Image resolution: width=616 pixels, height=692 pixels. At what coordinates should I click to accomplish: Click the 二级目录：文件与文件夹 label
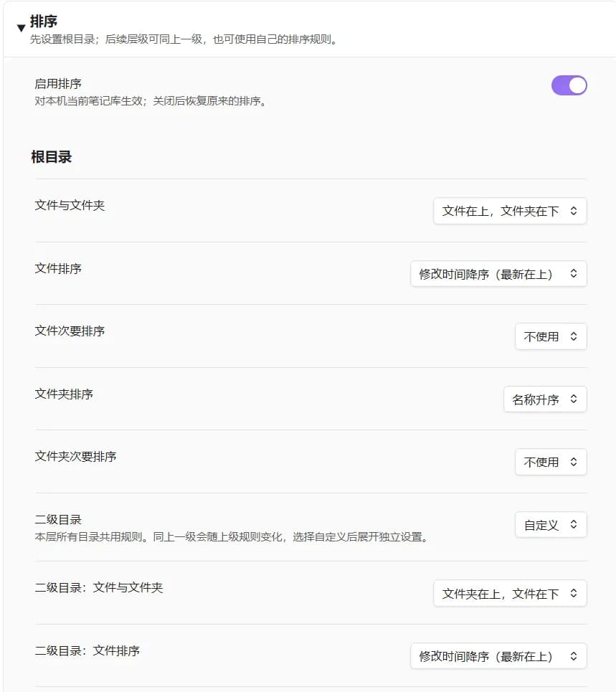99,587
